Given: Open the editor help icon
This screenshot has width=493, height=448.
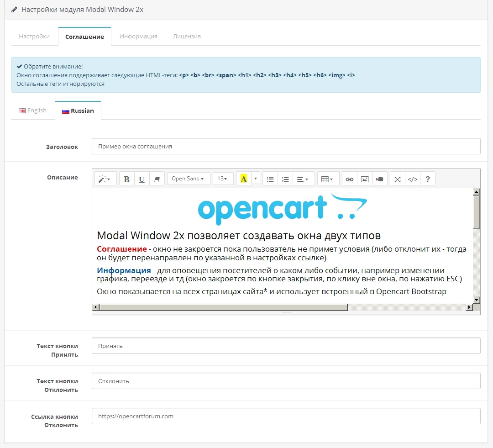Looking at the screenshot, I should coord(428,179).
